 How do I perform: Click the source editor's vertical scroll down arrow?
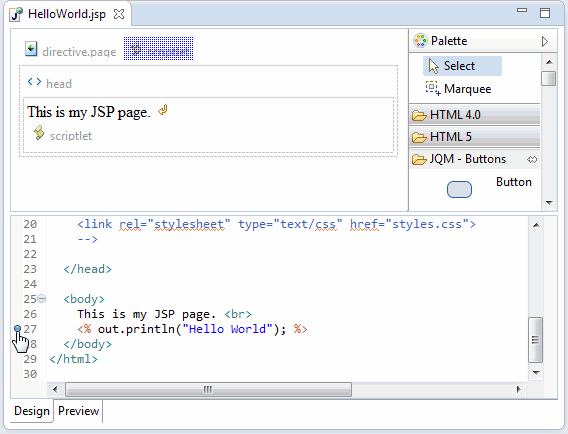click(x=536, y=372)
